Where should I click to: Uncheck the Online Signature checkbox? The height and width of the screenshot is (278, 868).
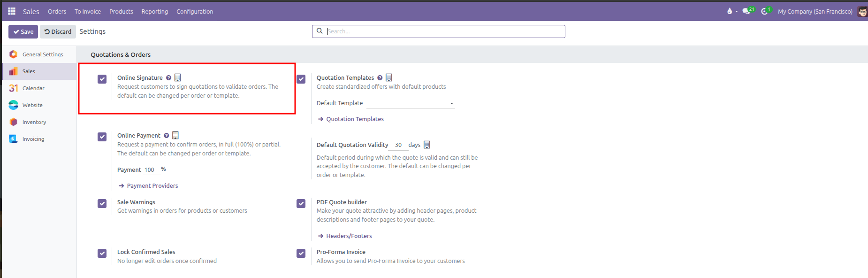[x=102, y=79]
